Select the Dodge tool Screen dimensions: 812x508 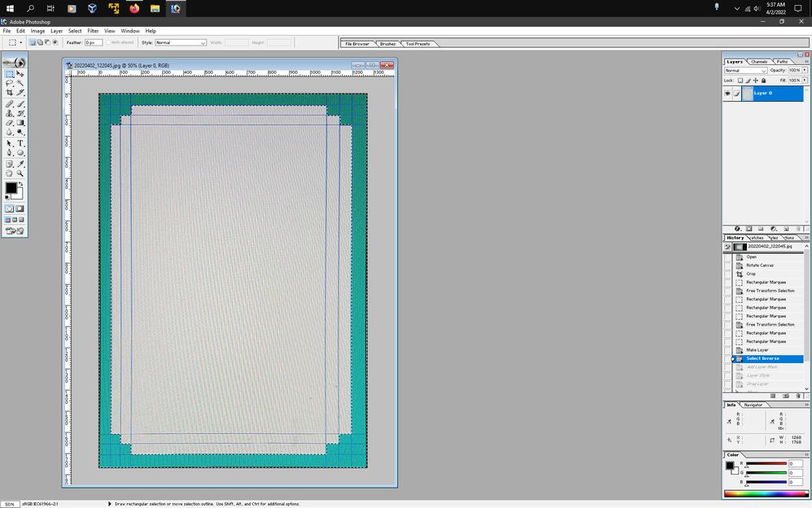(x=20, y=132)
